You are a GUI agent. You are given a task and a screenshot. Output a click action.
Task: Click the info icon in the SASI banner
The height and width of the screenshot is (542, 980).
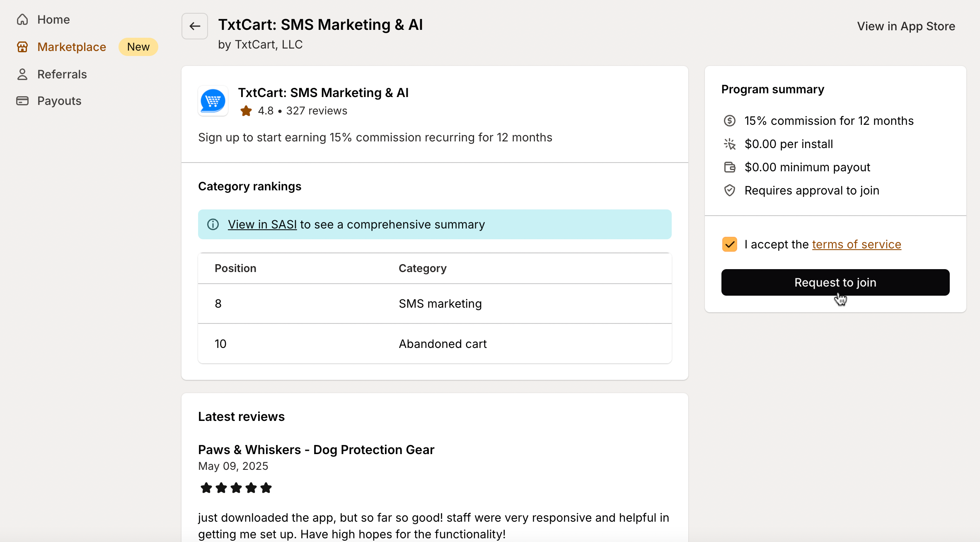tap(213, 224)
